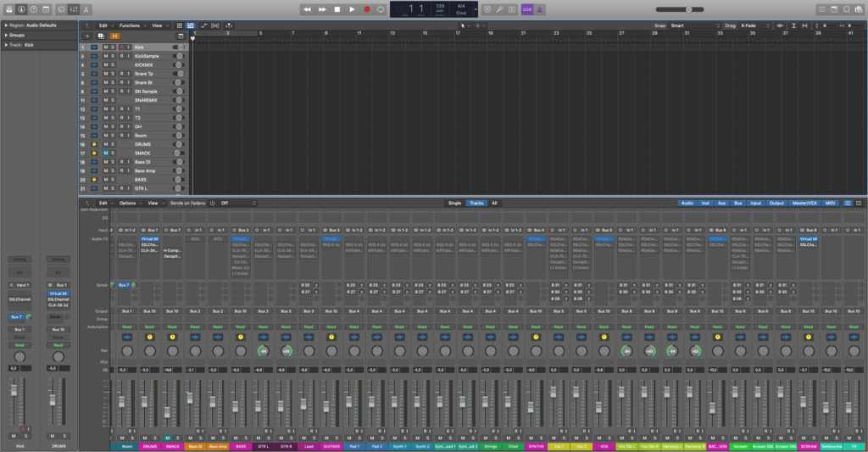Expand the Region: Audio Defaults disclosure triangle
This screenshot has height=452, width=868.
coord(6,25)
